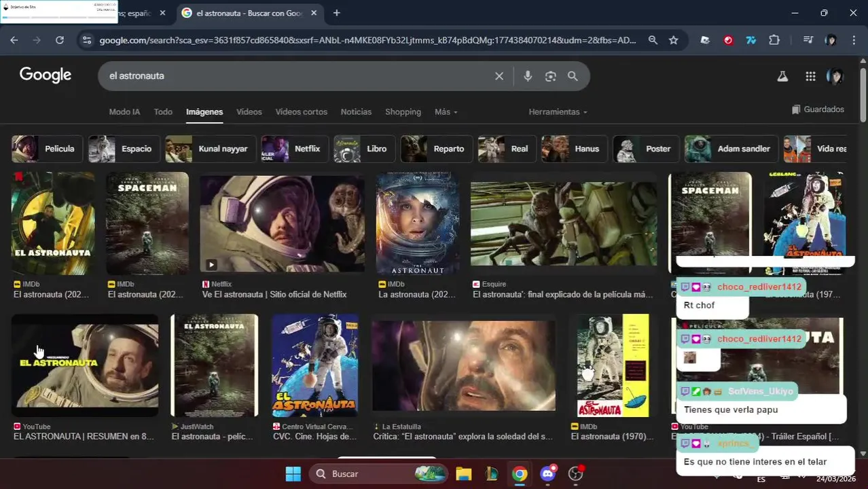Open Search Labs flask icon

tap(782, 76)
